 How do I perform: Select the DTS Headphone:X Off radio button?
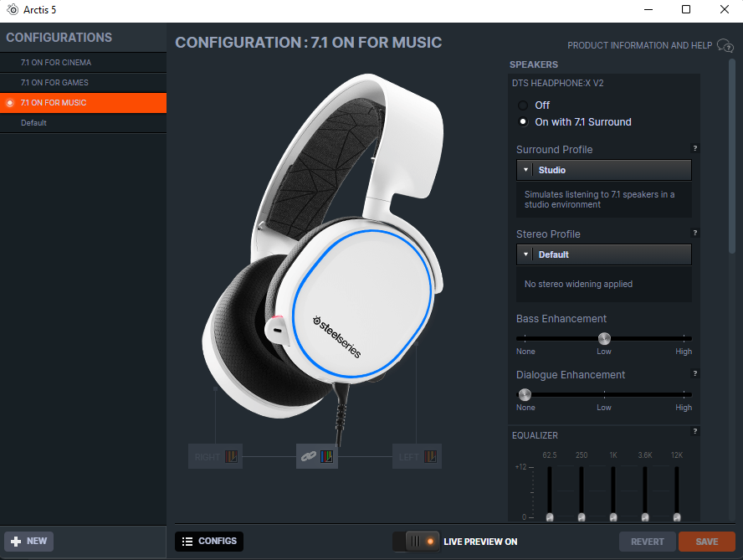pyautogui.click(x=523, y=105)
